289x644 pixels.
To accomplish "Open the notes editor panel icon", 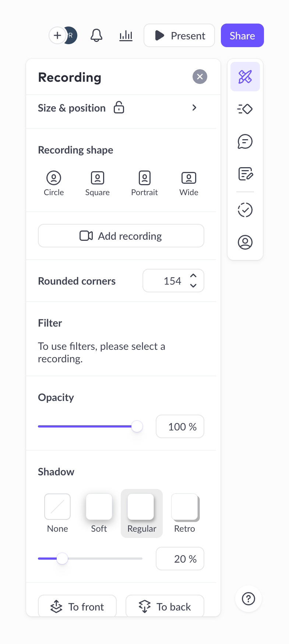I will point(245,174).
